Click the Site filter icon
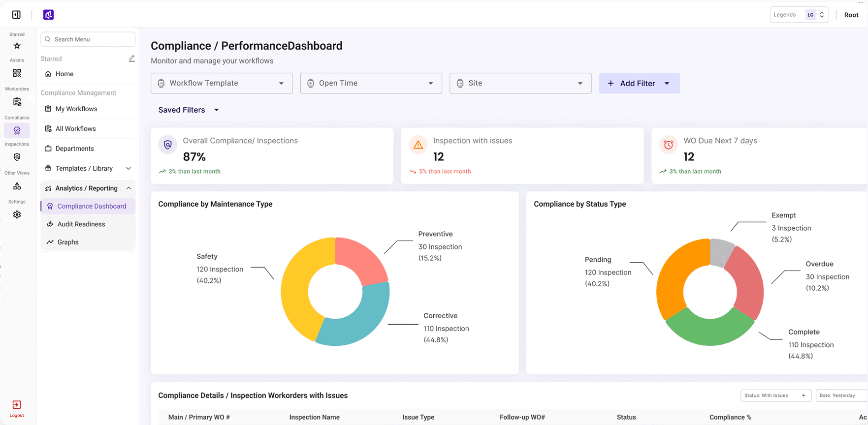This screenshot has width=868, height=425. (x=460, y=83)
